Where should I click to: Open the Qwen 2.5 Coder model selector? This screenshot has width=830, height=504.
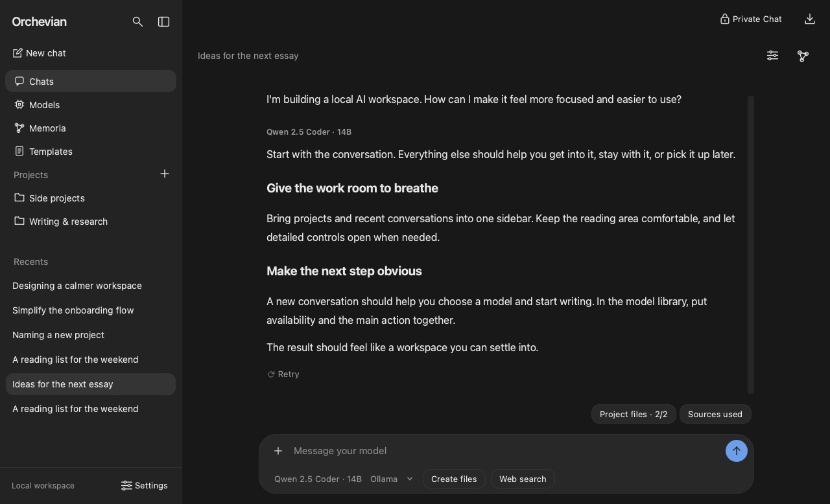tap(318, 479)
